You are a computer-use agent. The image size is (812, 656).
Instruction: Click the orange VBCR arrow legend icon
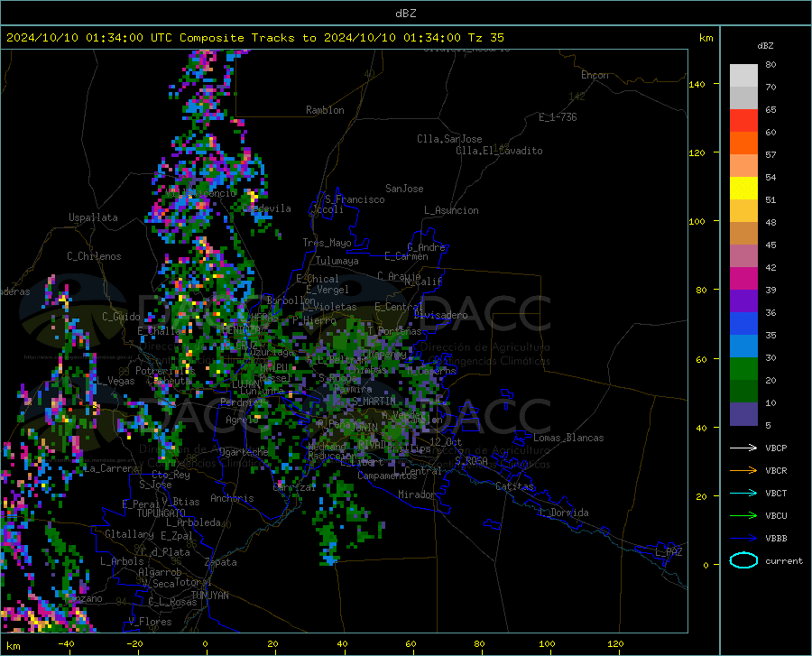(x=743, y=471)
